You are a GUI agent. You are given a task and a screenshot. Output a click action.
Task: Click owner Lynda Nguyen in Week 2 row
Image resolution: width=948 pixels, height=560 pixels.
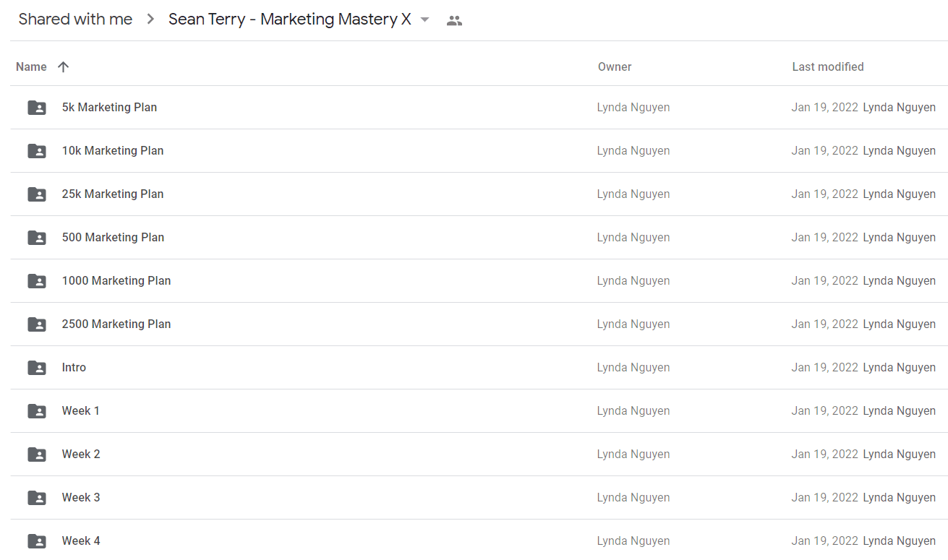[x=633, y=454]
